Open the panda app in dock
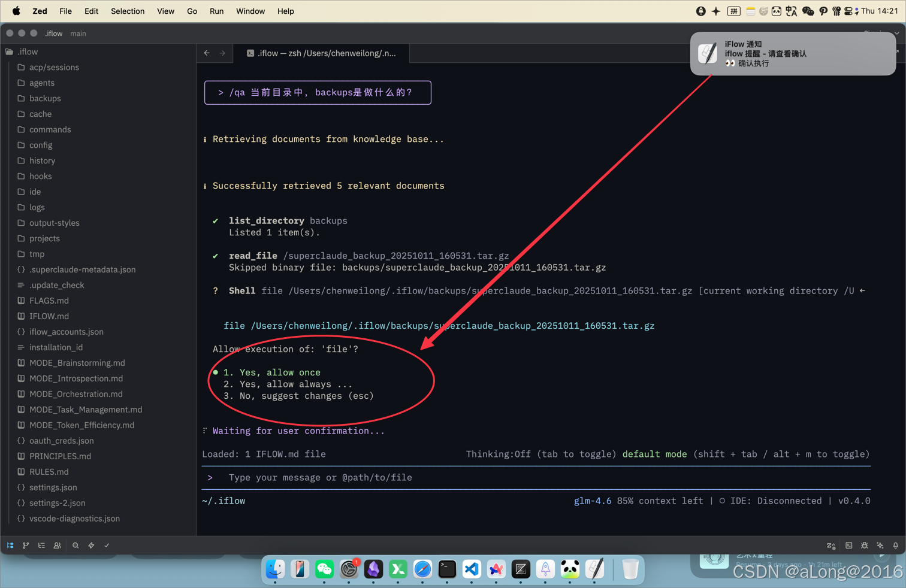 click(570, 569)
